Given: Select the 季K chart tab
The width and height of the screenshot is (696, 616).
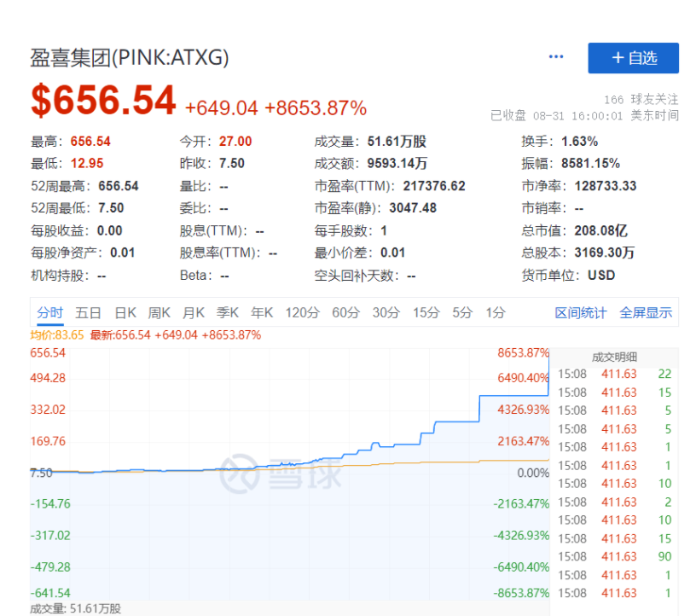Looking at the screenshot, I should 228,312.
